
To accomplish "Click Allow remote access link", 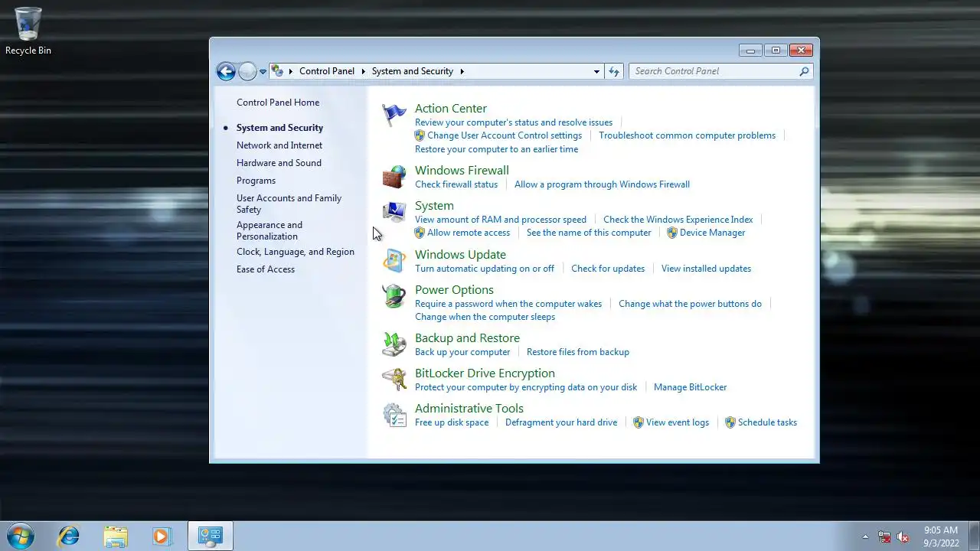I will pyautogui.click(x=469, y=233).
